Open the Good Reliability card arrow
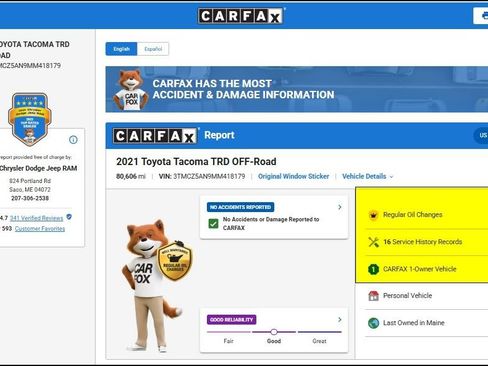The width and height of the screenshot is (488, 366). 340,319
